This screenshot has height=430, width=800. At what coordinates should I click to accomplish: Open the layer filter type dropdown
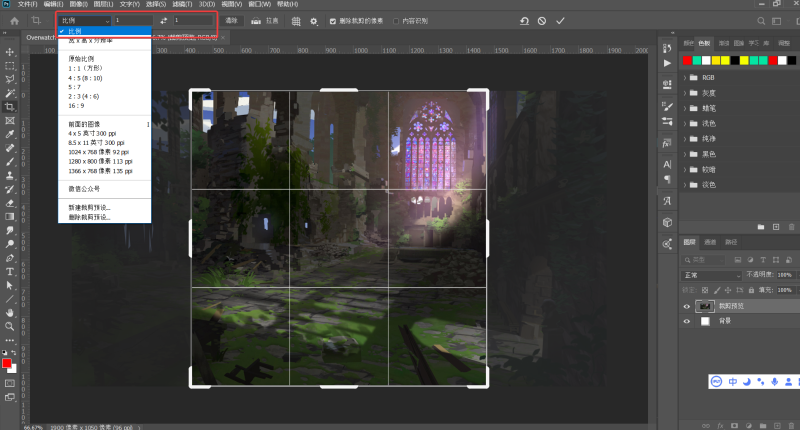704,260
